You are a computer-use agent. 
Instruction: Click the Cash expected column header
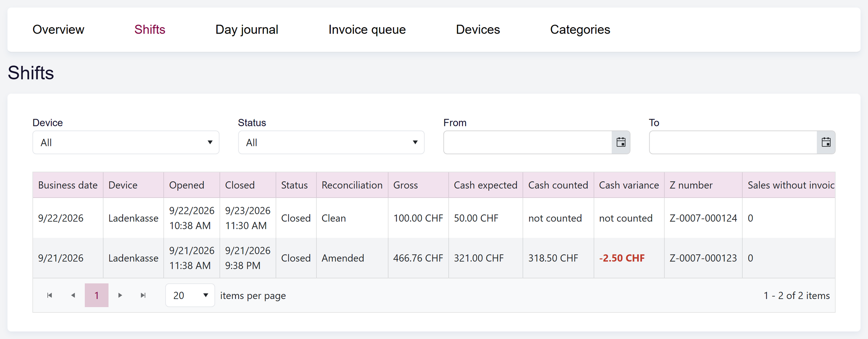[486, 185]
